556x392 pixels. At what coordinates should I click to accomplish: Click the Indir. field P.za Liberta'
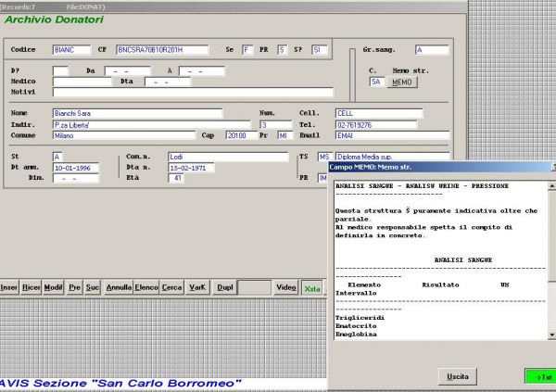point(151,125)
